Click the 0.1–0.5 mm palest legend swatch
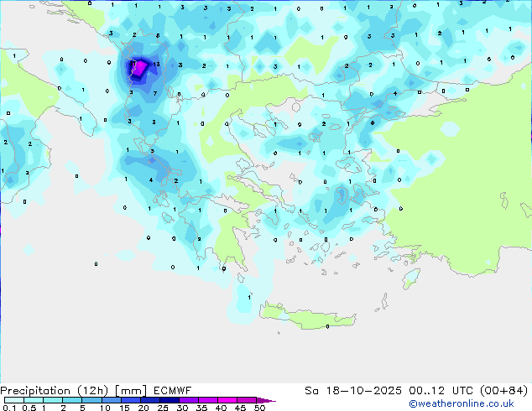 pyautogui.click(x=14, y=400)
